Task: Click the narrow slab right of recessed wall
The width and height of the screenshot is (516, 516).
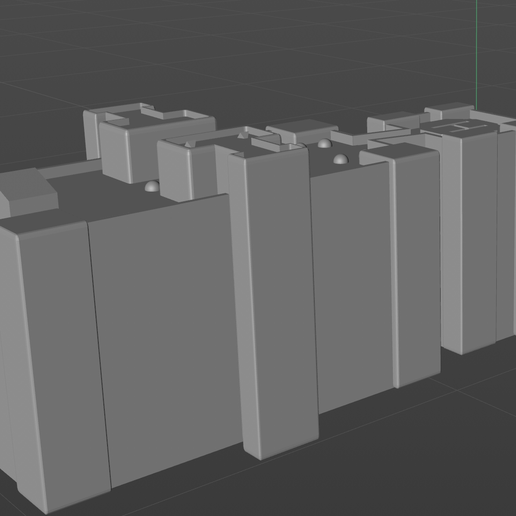Action: [x=418, y=267]
